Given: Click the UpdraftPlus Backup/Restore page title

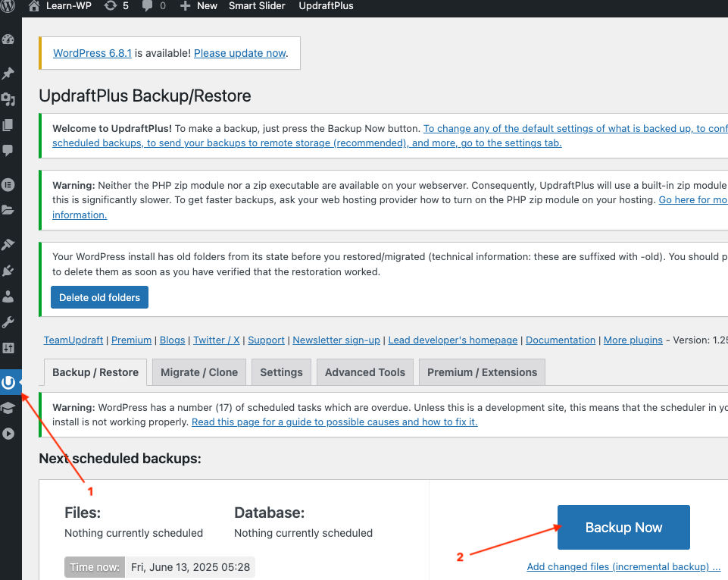Looking at the screenshot, I should [145, 96].
